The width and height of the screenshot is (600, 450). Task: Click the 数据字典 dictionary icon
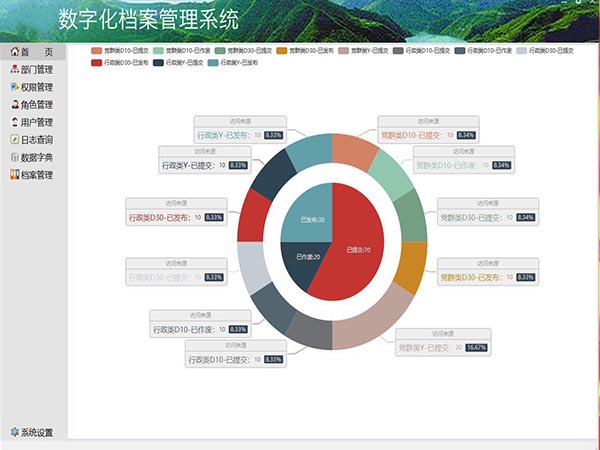tap(14, 157)
